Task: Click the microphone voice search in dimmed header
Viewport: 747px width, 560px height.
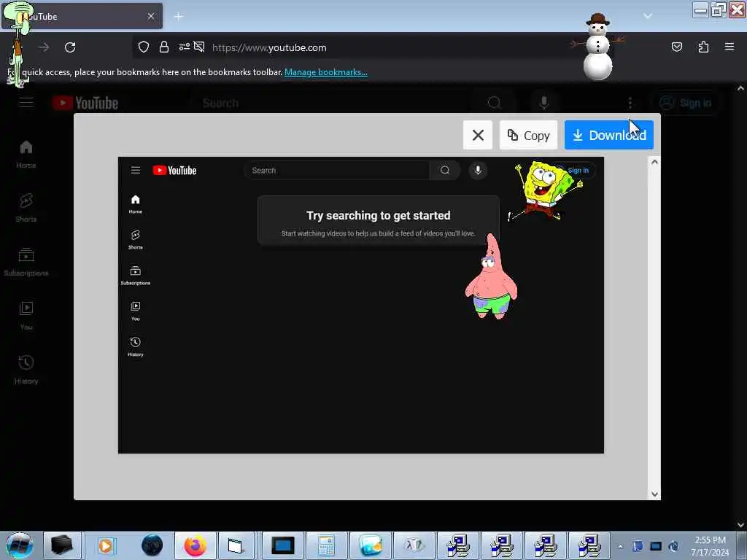Action: point(543,103)
